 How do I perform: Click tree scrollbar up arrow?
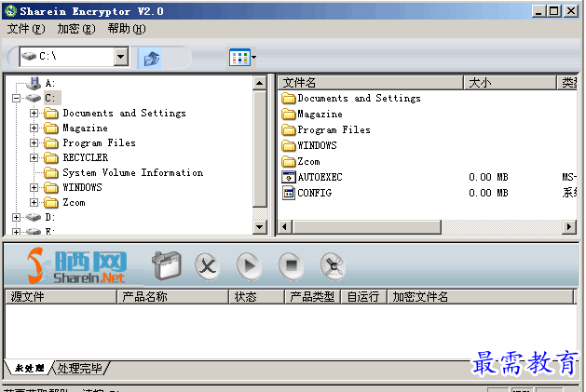[259, 83]
